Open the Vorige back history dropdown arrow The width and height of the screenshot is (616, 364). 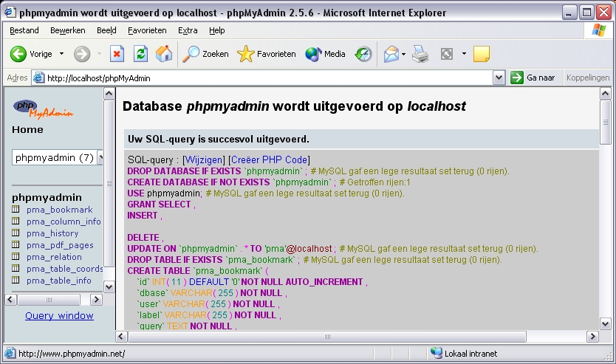62,54
